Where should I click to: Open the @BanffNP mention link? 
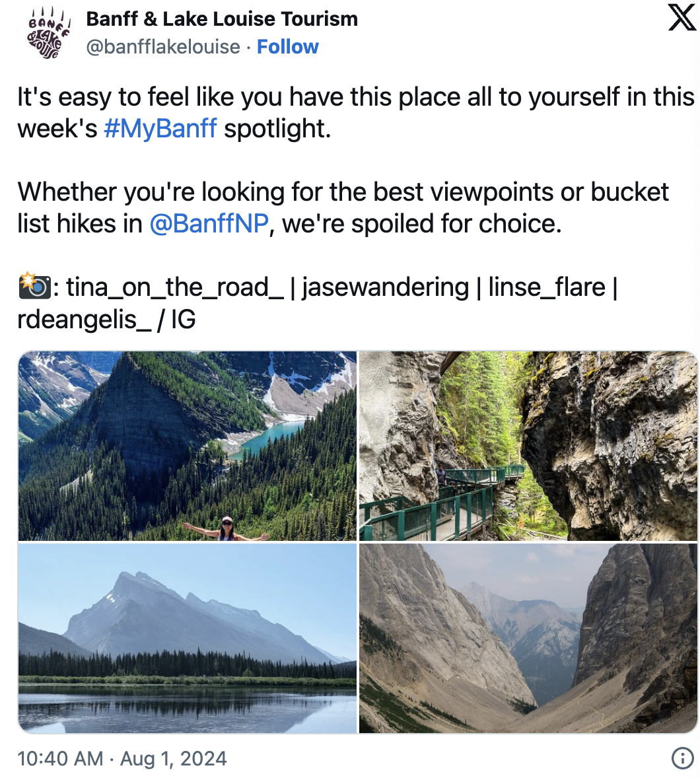pyautogui.click(x=209, y=223)
